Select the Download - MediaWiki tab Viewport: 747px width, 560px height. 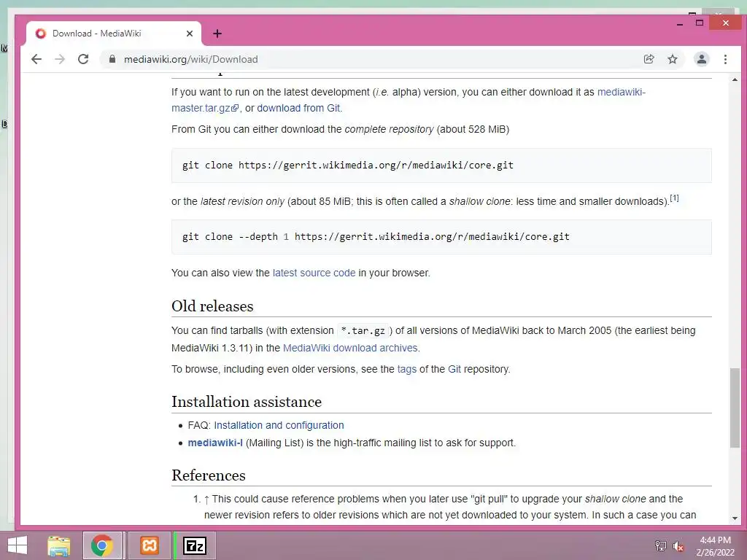pyautogui.click(x=113, y=34)
